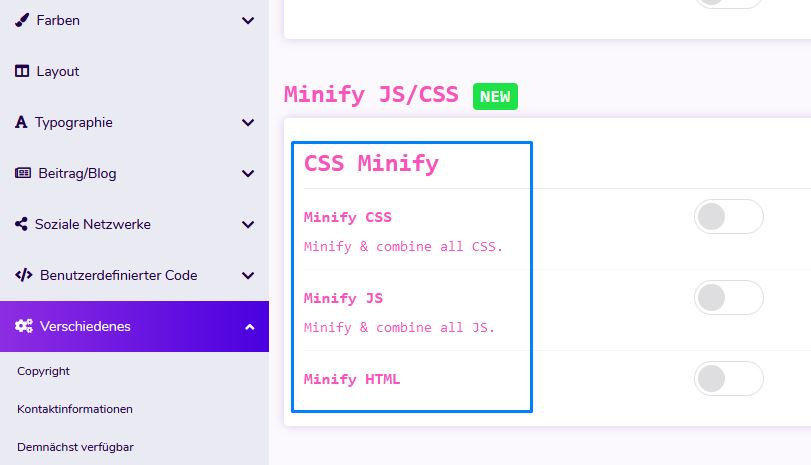Expand the Farben section chevron
811x465 pixels.
click(248, 20)
